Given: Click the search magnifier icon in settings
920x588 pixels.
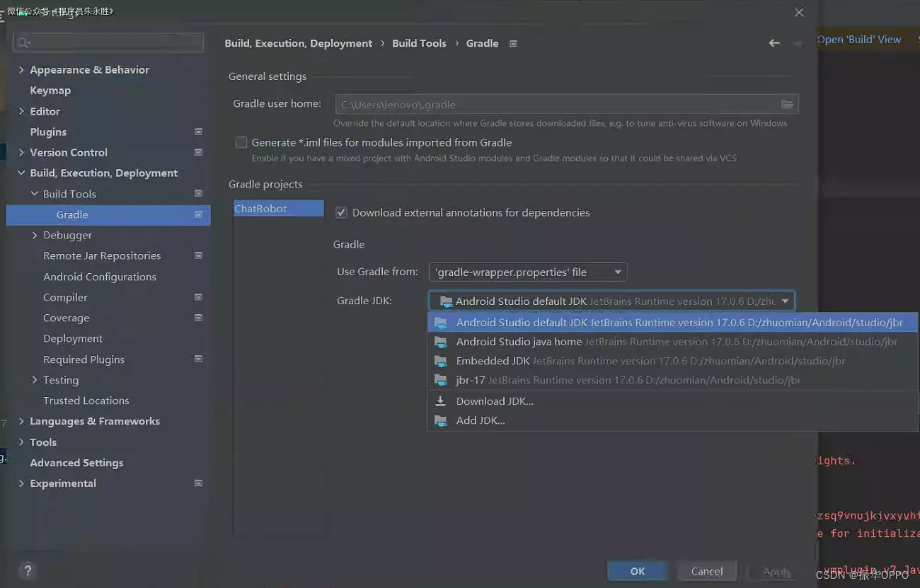Looking at the screenshot, I should pos(23,43).
